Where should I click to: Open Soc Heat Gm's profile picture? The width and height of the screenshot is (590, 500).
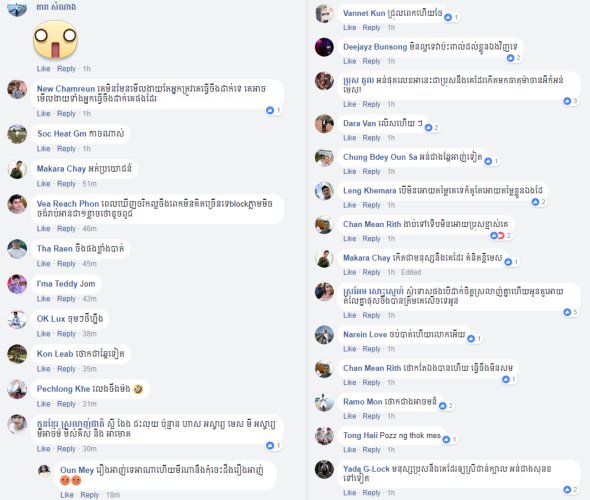point(17,134)
